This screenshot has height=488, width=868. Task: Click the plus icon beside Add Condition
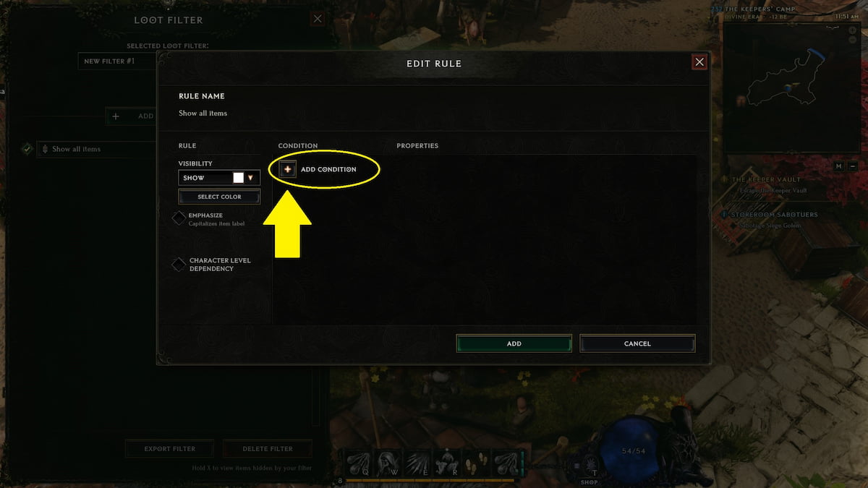coord(287,169)
